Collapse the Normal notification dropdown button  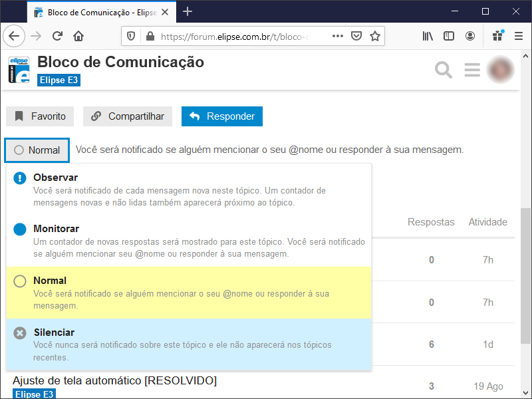click(37, 150)
